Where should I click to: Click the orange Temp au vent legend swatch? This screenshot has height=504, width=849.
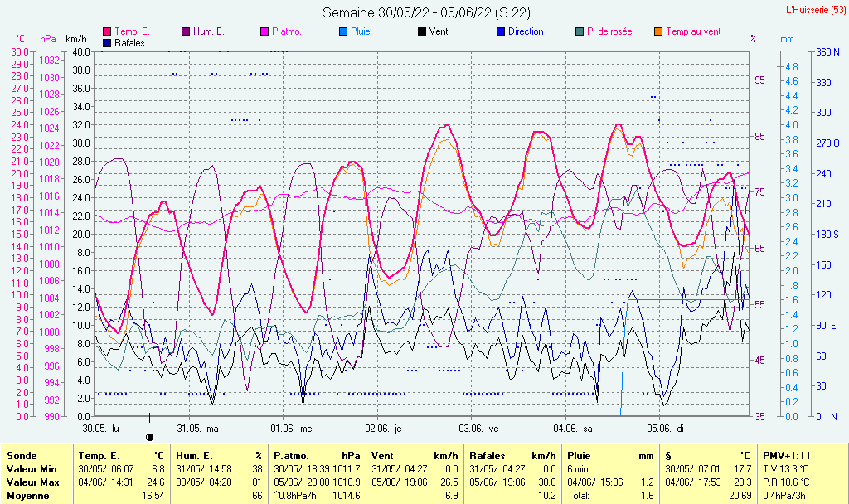[658, 32]
